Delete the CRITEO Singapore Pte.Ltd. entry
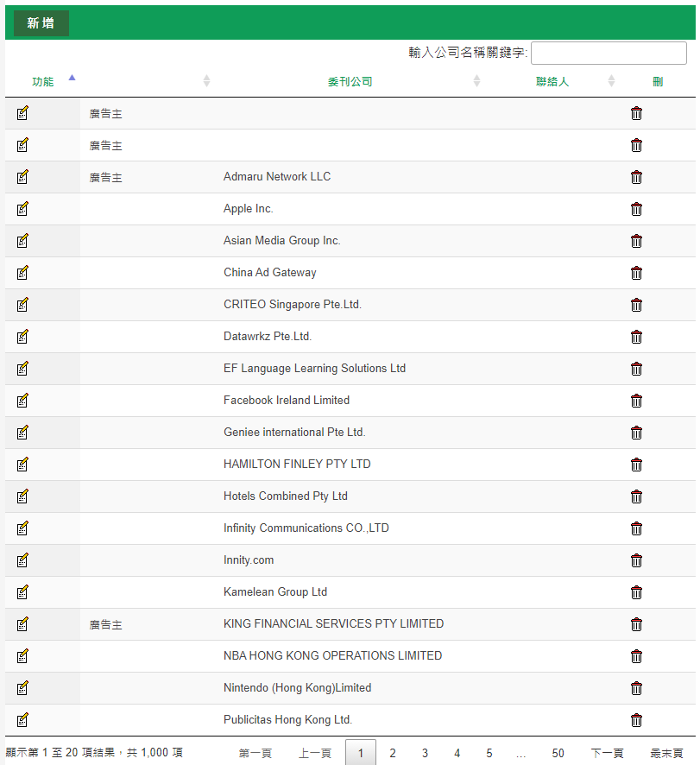This screenshot has height=765, width=700. click(636, 305)
